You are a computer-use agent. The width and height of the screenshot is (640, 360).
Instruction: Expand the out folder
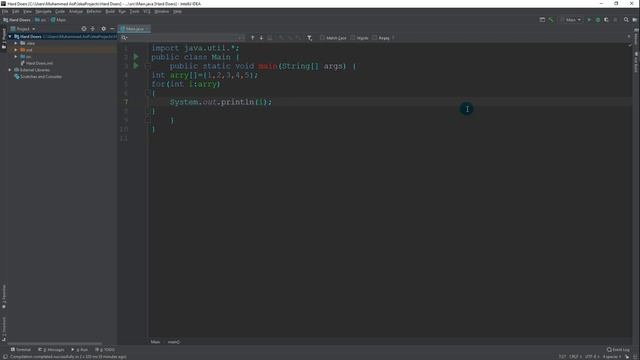[16, 50]
